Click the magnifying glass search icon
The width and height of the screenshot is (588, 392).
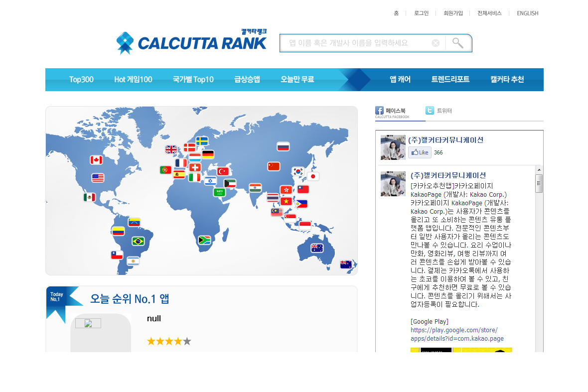click(458, 43)
